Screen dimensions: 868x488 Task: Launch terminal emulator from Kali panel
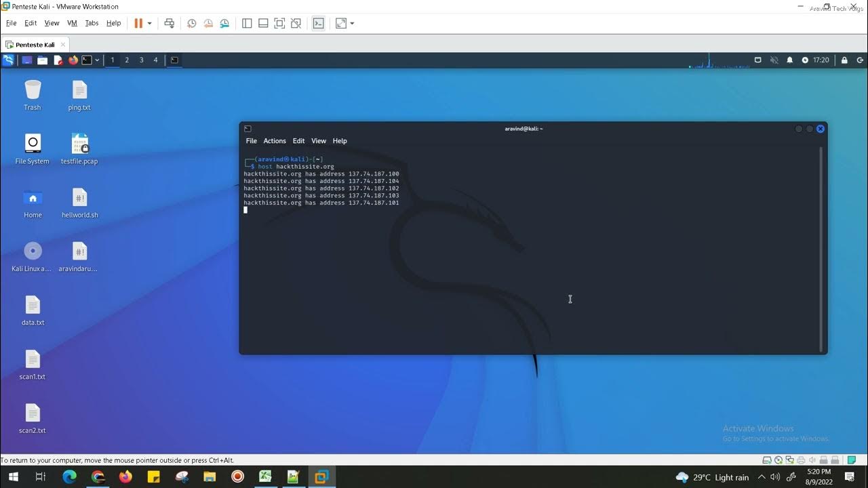[x=87, y=60]
